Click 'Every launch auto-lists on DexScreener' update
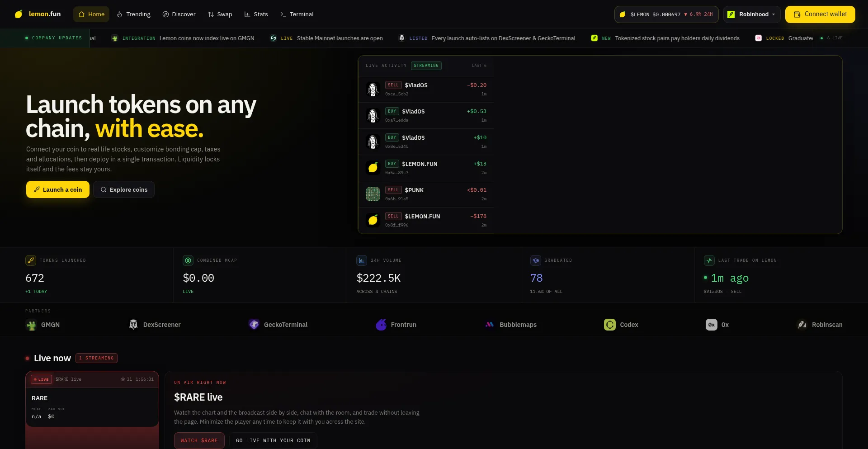Viewport: 868px width, 449px height. click(x=504, y=38)
